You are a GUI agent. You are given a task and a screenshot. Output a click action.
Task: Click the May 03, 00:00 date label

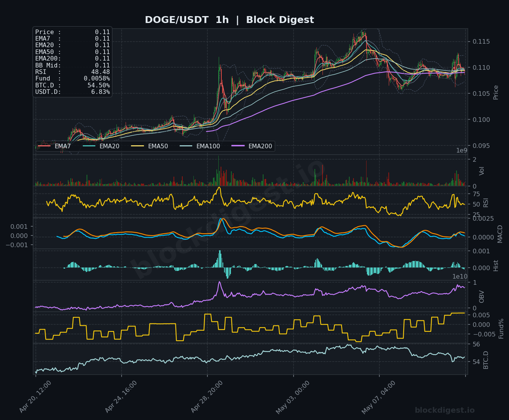coord(293,397)
